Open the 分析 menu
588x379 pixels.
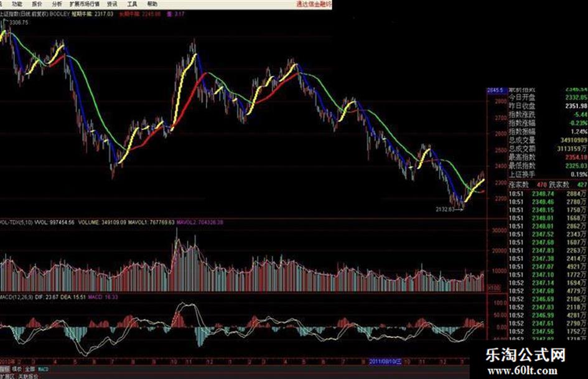pyautogui.click(x=57, y=4)
